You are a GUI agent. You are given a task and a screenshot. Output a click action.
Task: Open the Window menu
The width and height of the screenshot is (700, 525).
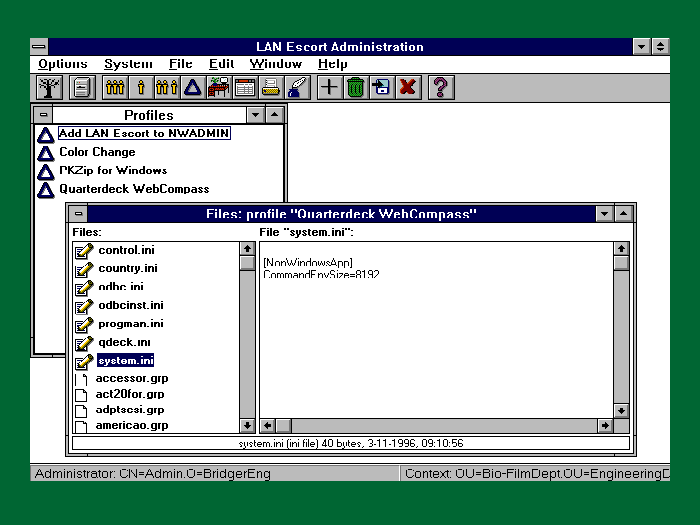click(276, 64)
